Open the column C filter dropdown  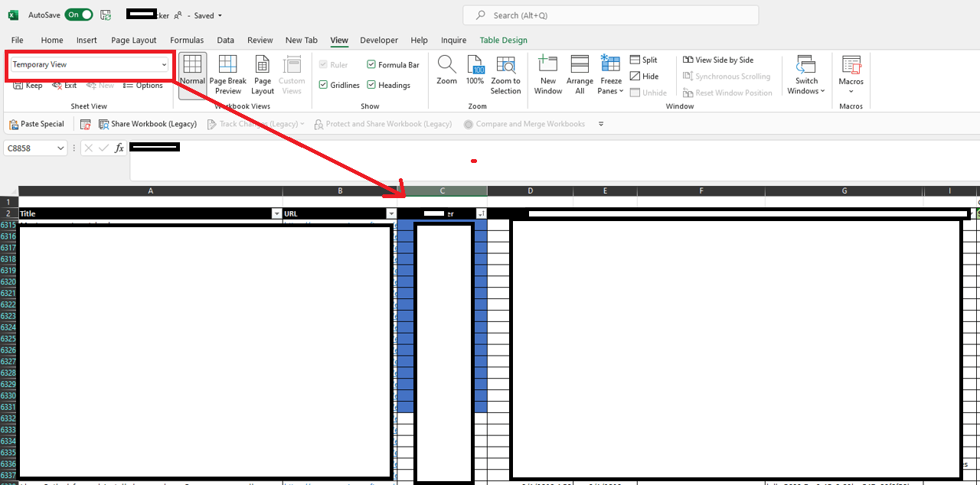(x=482, y=214)
